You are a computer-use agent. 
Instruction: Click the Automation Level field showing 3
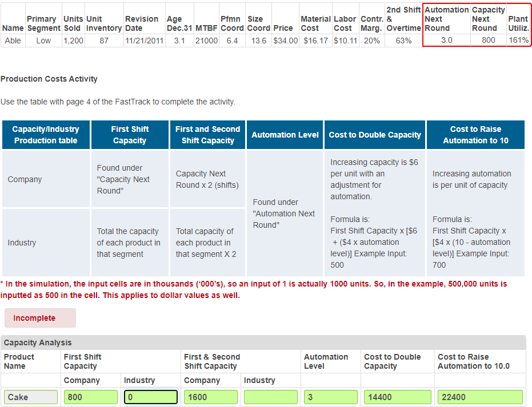(331, 397)
